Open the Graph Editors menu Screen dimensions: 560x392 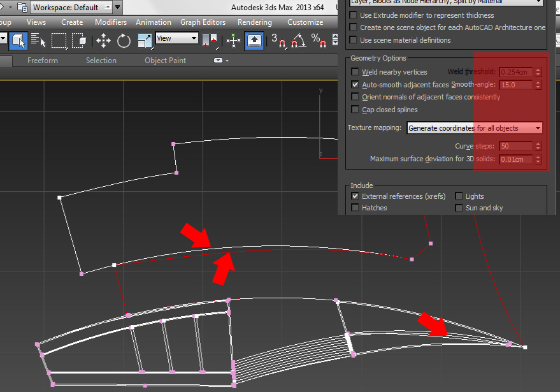click(203, 22)
